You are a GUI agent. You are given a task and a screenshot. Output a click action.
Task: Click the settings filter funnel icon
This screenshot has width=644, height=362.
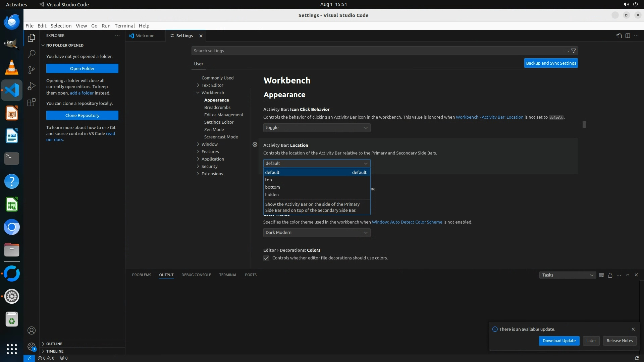pos(574,51)
